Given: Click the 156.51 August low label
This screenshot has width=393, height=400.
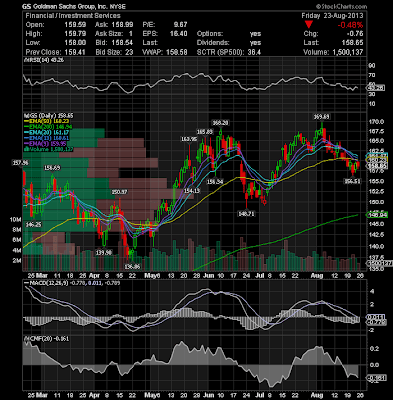Looking at the screenshot, I should [352, 181].
